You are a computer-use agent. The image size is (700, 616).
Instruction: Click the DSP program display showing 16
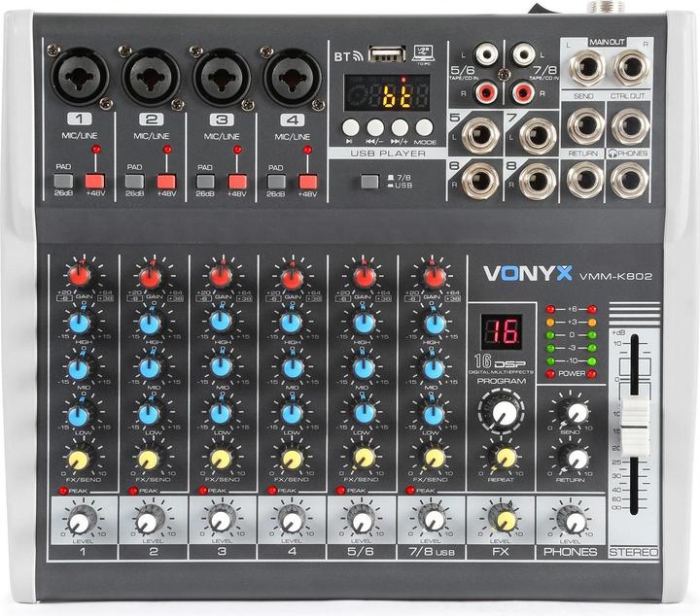(x=502, y=331)
